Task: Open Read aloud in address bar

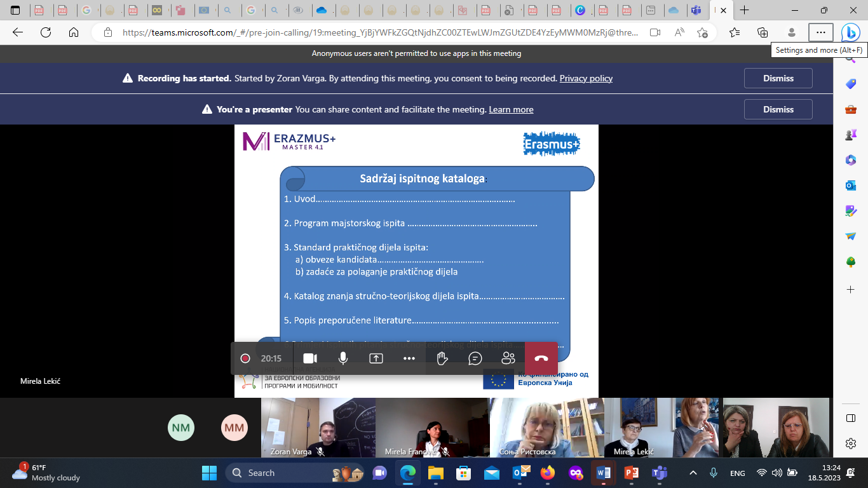Action: coord(679,32)
